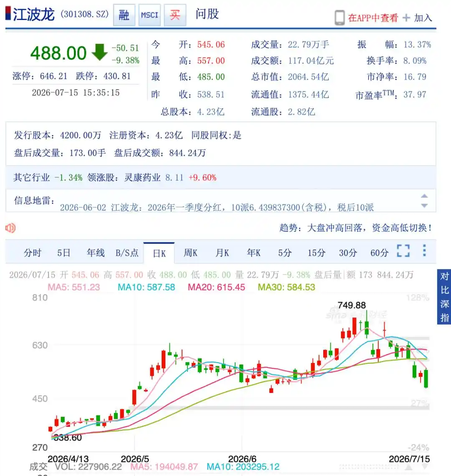The image size is (451, 476).
Task: Switch to 30分 interval tab
Action: (348, 252)
